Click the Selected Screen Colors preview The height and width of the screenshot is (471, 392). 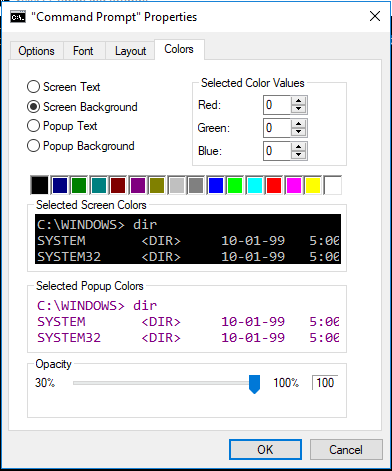pos(188,239)
